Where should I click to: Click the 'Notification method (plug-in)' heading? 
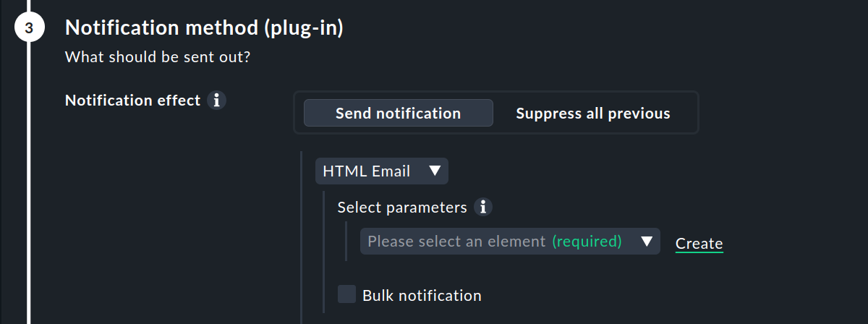204,28
